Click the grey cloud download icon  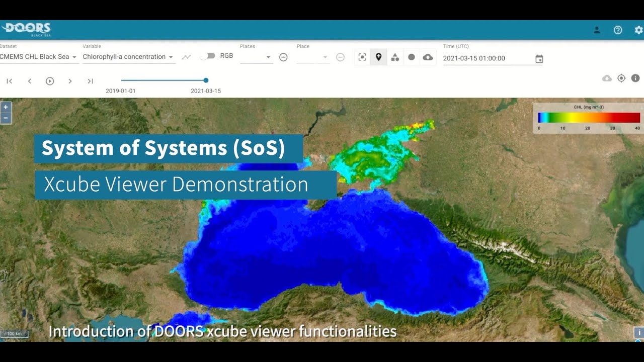(607, 78)
